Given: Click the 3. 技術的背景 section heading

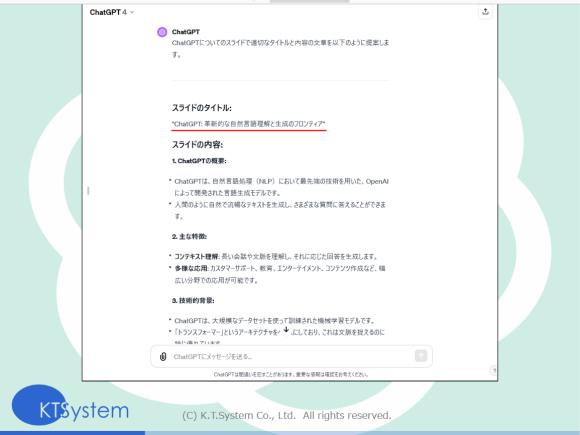Looking at the screenshot, I should [193, 300].
